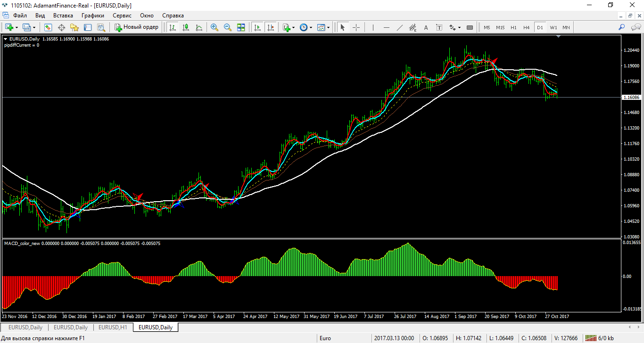
Task: Expand the Profiles dropdown arrow
Action: (x=34, y=27)
